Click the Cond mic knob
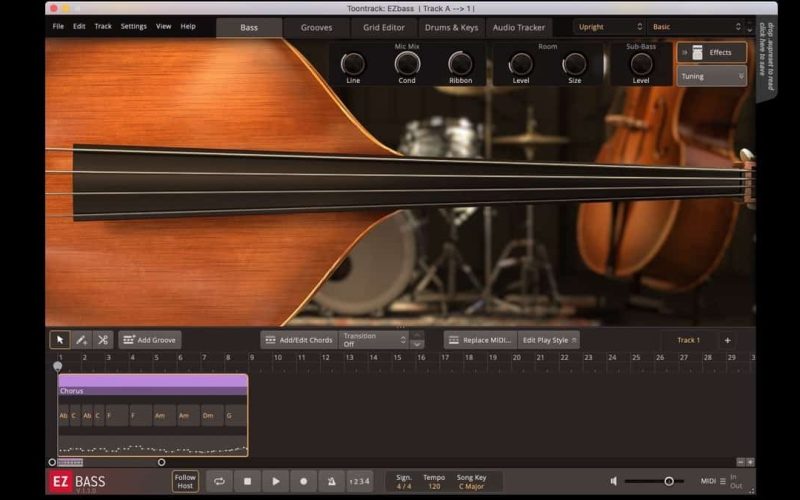800x500 pixels. coord(407,64)
